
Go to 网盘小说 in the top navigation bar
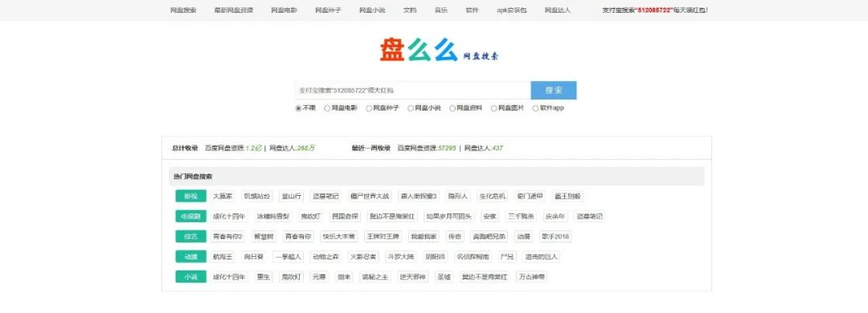(x=372, y=10)
